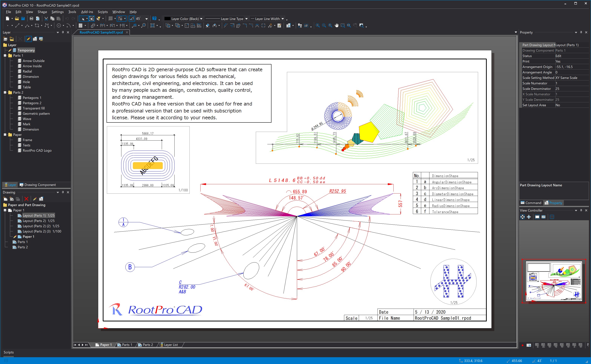Click the red Delete icon in Drawing panel

[x=27, y=199]
